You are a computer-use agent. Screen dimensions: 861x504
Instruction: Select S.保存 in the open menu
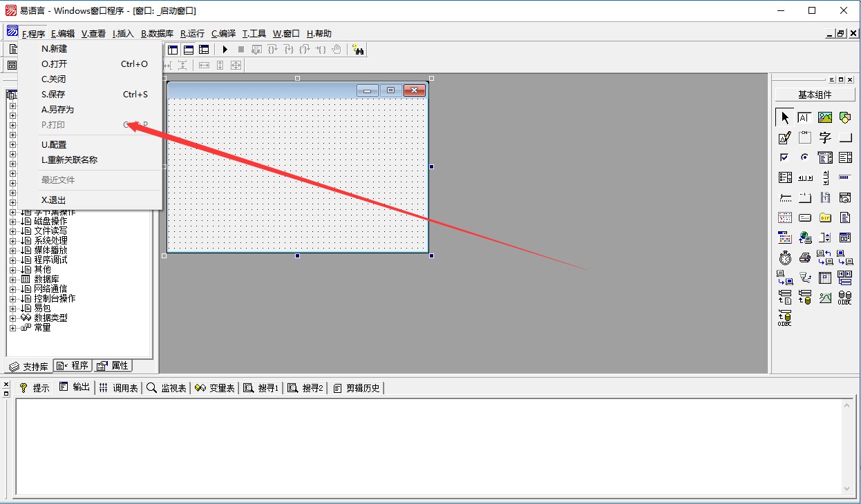coord(90,95)
